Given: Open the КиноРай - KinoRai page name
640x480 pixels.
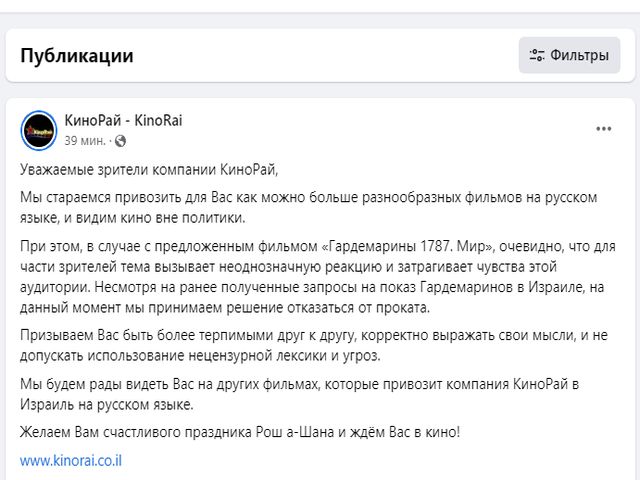Looking at the screenshot, I should [x=123, y=120].
